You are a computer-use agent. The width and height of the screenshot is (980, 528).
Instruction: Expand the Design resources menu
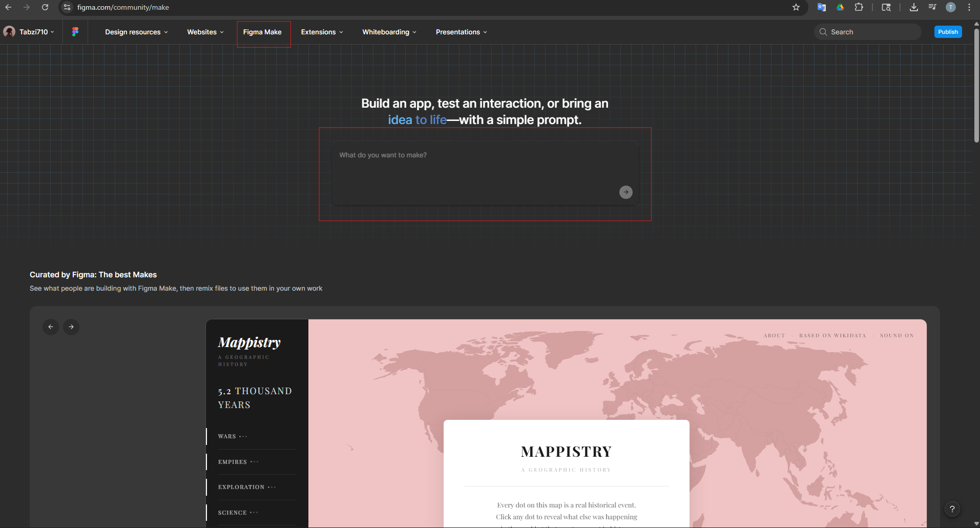[136, 32]
